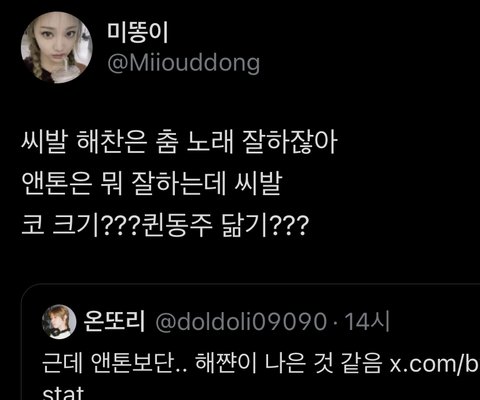Viewport: 480px width, 400px height.
Task: Click the wrapped 'stat' link text
Action: tap(63, 393)
